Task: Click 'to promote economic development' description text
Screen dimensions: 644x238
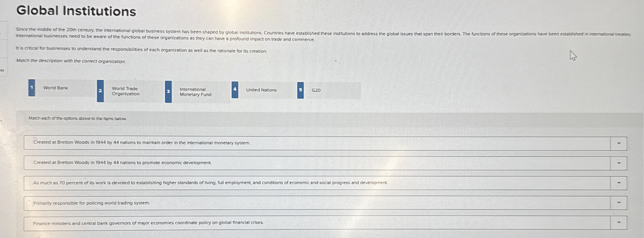Action: pos(174,163)
